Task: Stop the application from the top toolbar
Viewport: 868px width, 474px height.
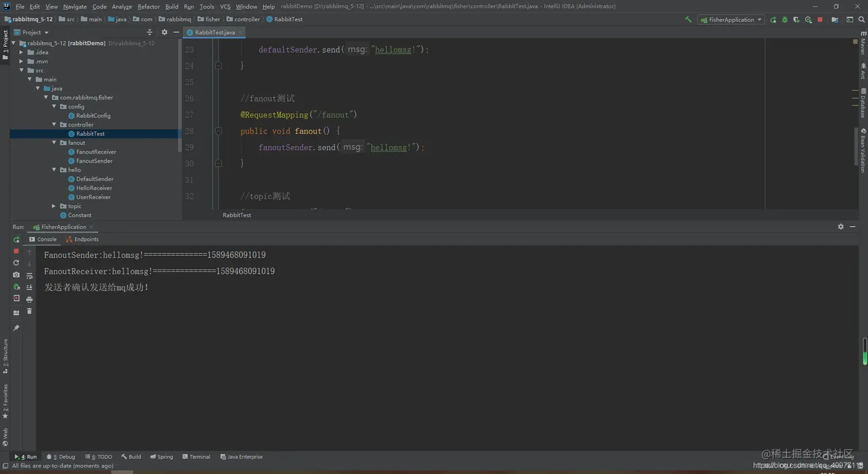Action: point(820,20)
